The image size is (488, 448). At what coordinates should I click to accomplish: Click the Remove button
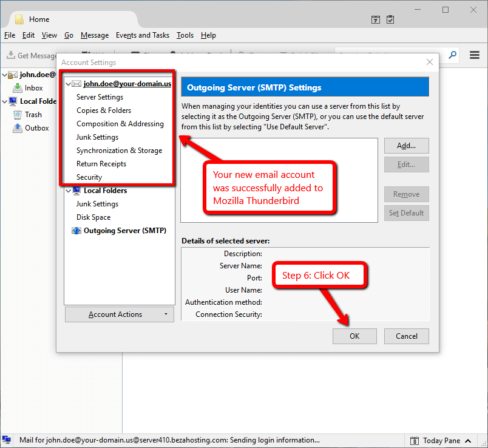(x=407, y=194)
